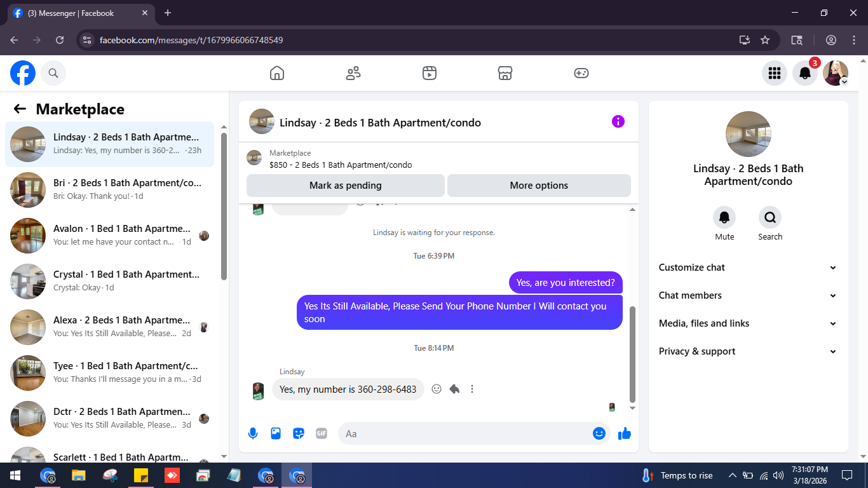Click 'Lindsay is waiting for your response.' text
Image resolution: width=868 pixels, height=488 pixels.
[x=434, y=233]
